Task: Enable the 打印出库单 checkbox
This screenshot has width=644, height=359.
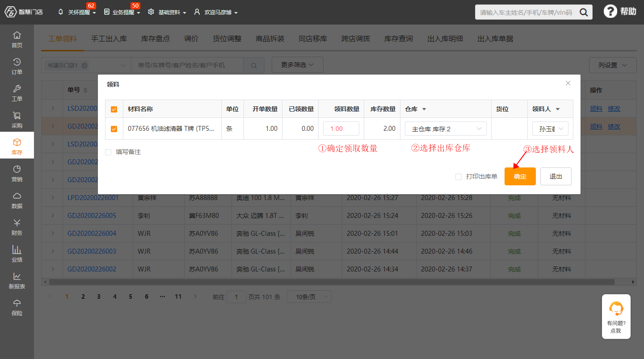Action: [x=459, y=177]
